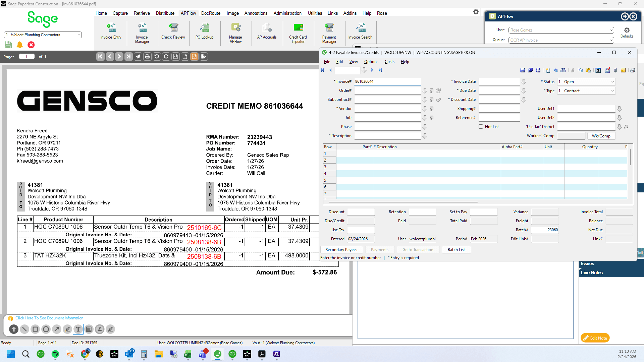The height and width of the screenshot is (362, 644).
Task: Open the Manage APFlow tool
Action: point(235,33)
